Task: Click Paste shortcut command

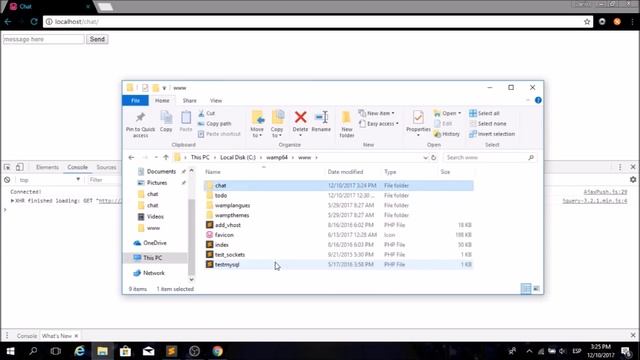Action: tap(219, 134)
